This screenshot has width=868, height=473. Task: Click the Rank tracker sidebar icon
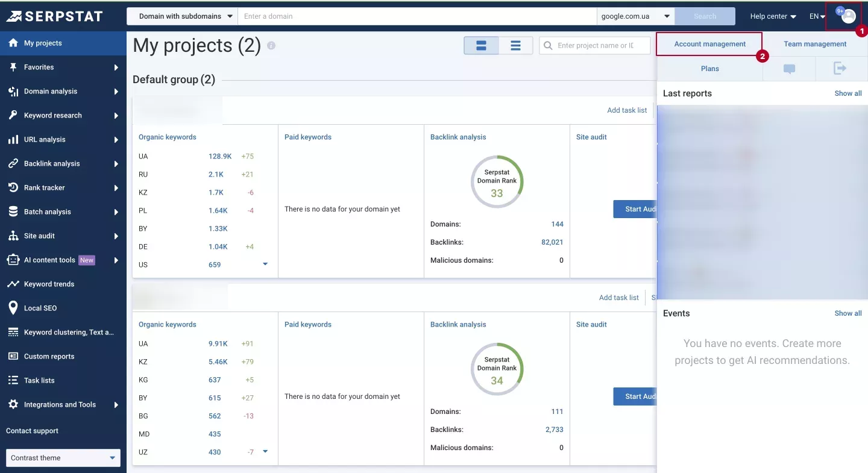click(13, 187)
